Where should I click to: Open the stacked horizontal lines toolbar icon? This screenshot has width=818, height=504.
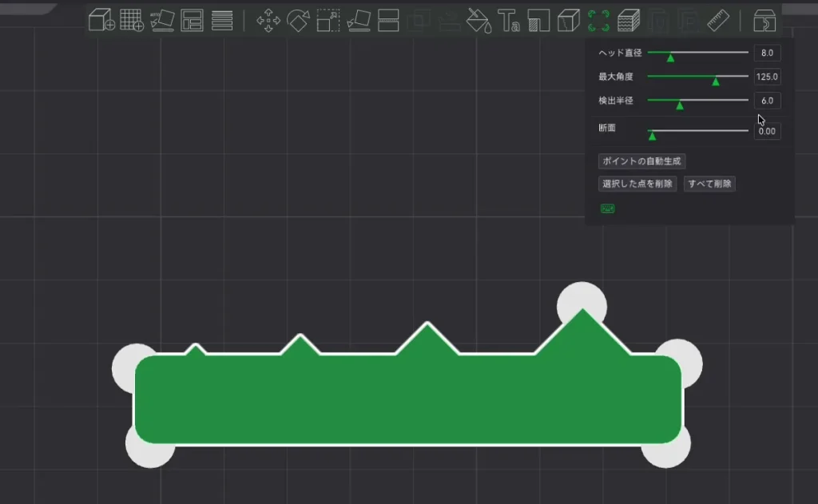tap(222, 21)
